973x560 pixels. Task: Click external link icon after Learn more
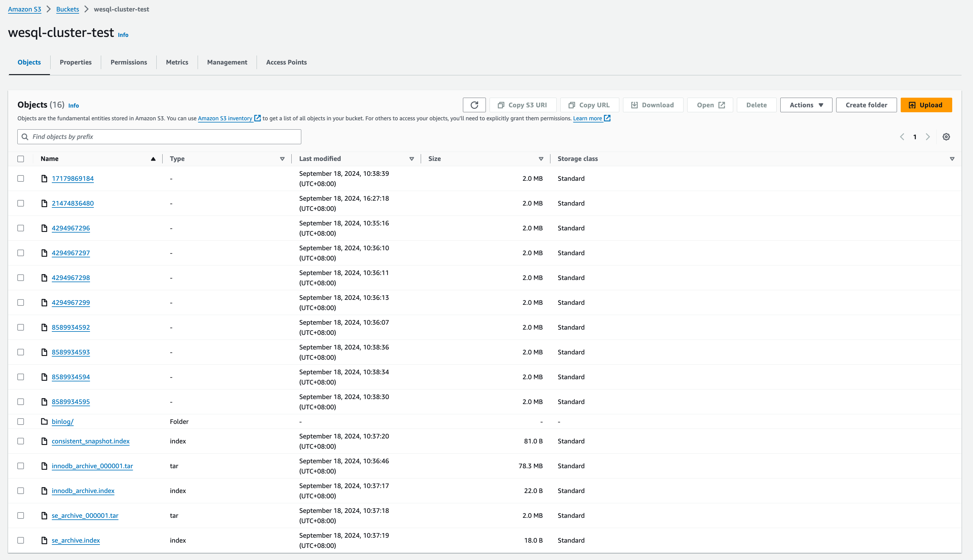coord(607,118)
